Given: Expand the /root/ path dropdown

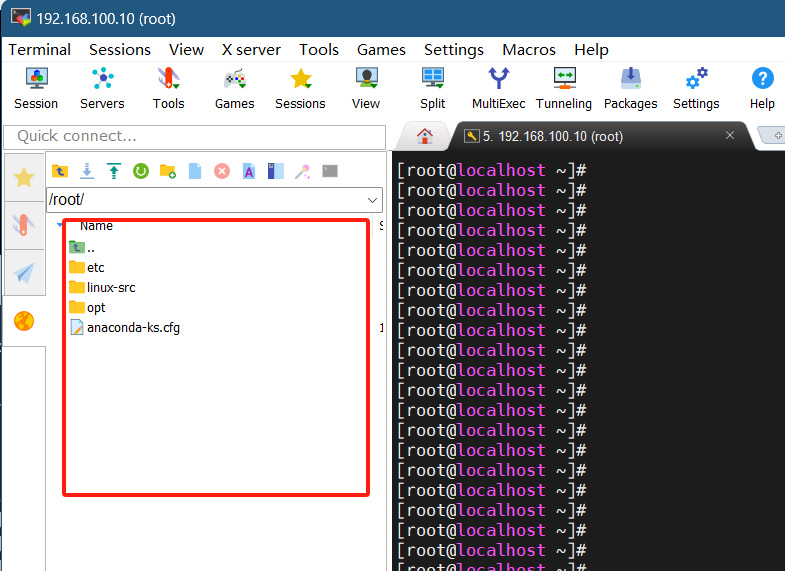Looking at the screenshot, I should tap(372, 201).
